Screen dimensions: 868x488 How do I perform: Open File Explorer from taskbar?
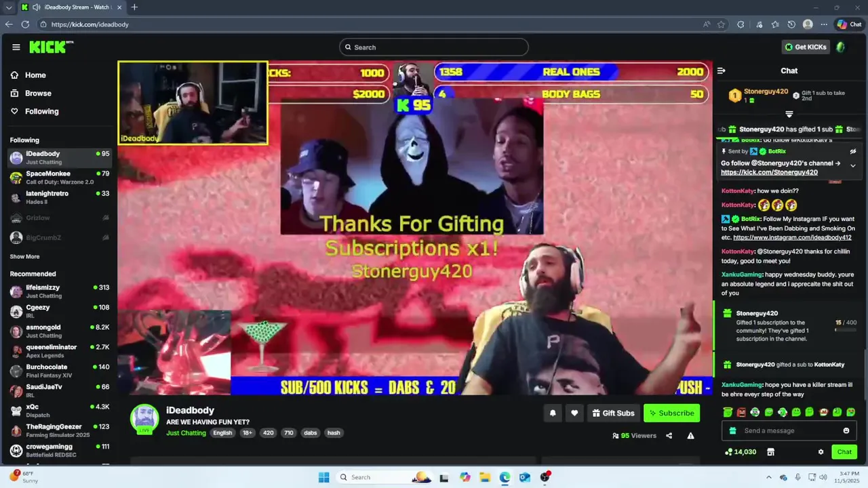485,477
